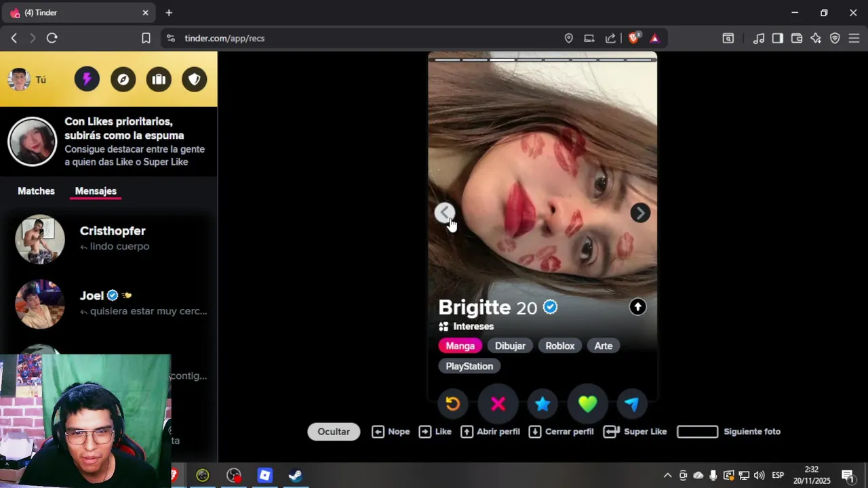Open the browser hamburger menu
This screenshot has height=488, width=868.
(x=854, y=39)
